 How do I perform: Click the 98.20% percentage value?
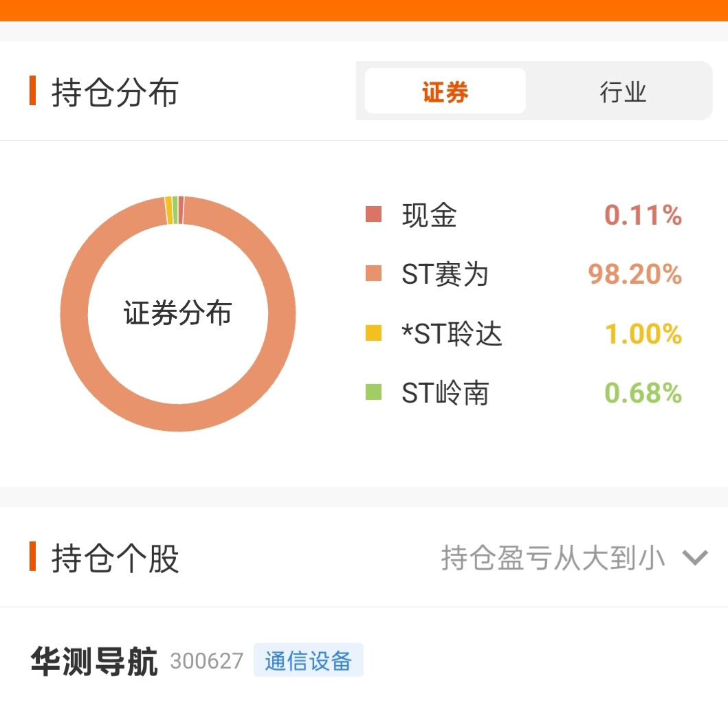[635, 275]
